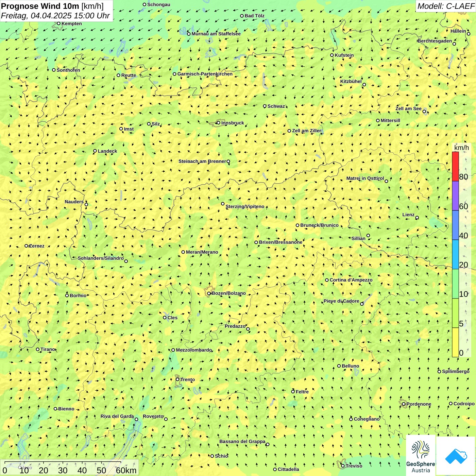The height and width of the screenshot is (476, 476).
Task: Click the 'Cles' label
Action: point(172,318)
